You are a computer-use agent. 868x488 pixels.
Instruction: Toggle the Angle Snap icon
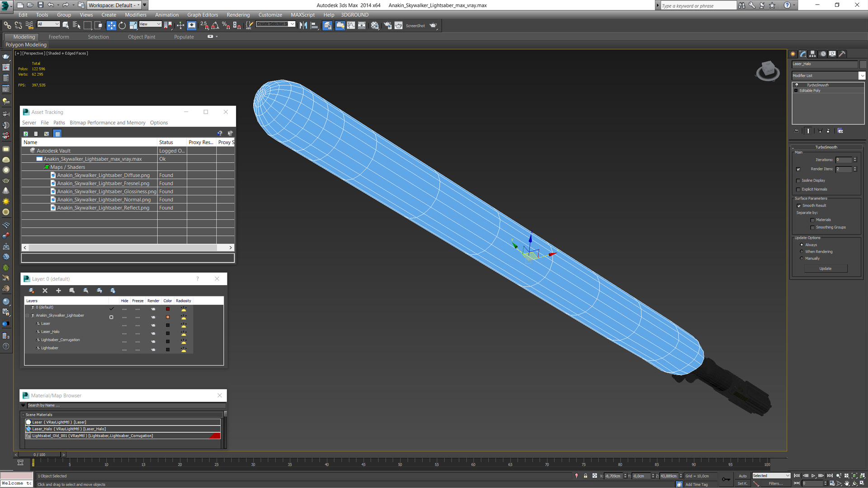(x=215, y=26)
